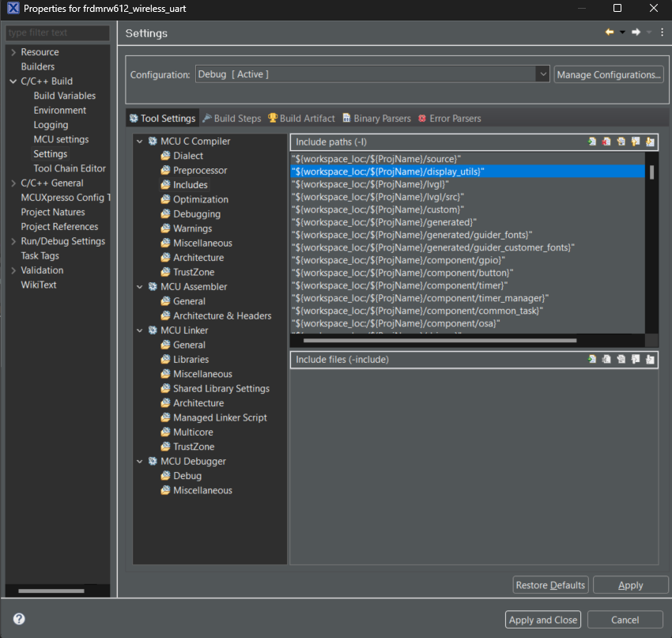Select the Preprocessor settings item
This screenshot has width=672, height=638.
click(199, 171)
